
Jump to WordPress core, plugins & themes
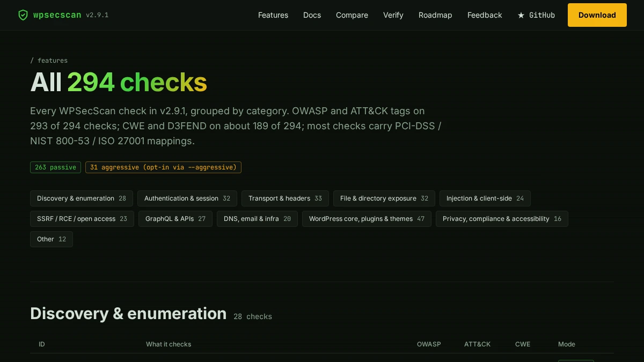367,219
